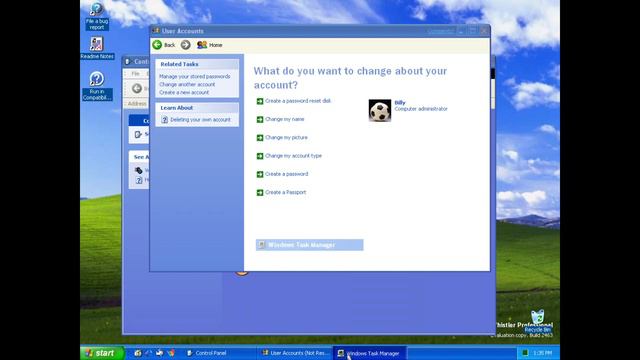The width and height of the screenshot is (640, 360).
Task: Click green arrow beside Create a password
Action: coord(260,174)
